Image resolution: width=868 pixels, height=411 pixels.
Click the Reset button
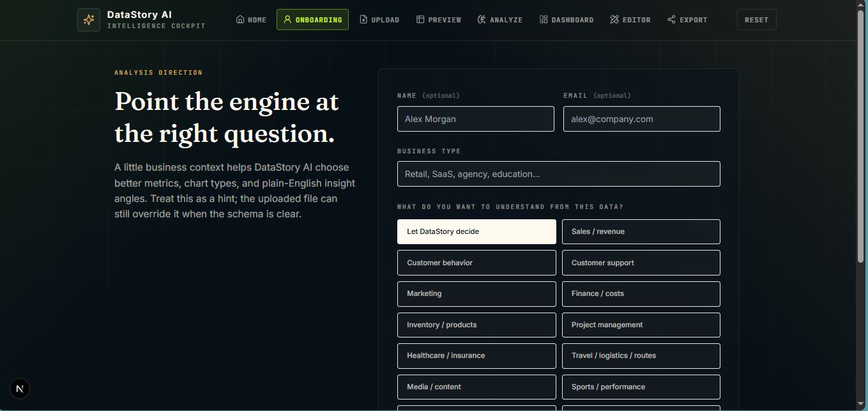756,20
